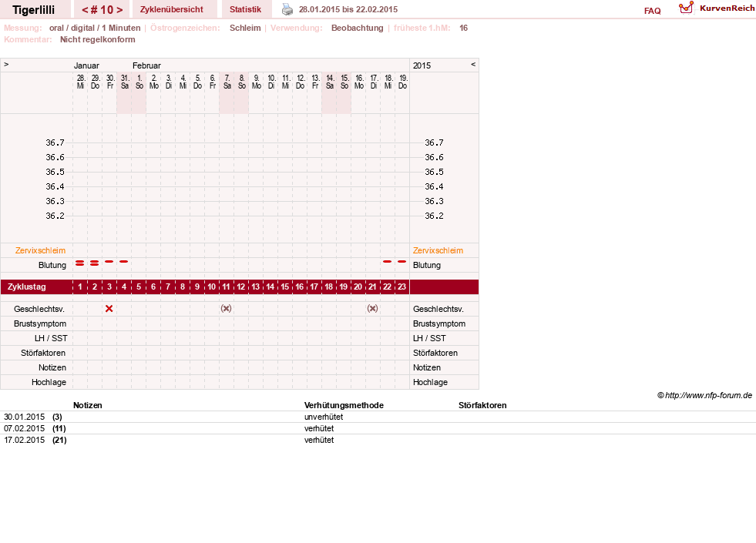Click the 7. Sa date column header
This screenshot has width=756, height=543.
227,82
